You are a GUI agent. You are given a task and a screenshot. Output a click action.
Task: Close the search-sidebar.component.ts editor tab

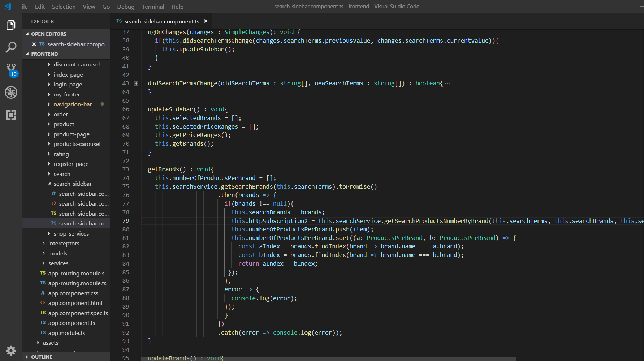pyautogui.click(x=206, y=21)
